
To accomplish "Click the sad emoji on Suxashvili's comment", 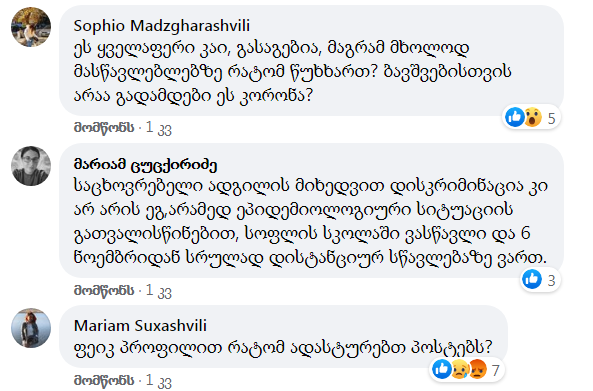I will pyautogui.click(x=459, y=369).
